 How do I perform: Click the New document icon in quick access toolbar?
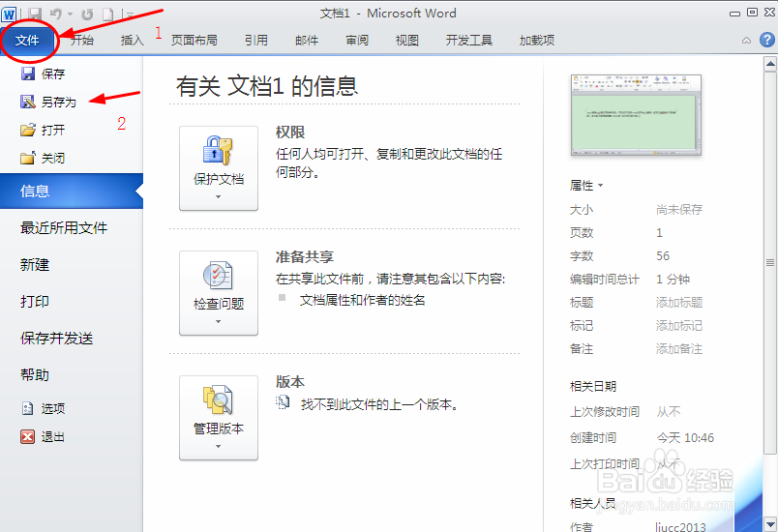tap(108, 14)
